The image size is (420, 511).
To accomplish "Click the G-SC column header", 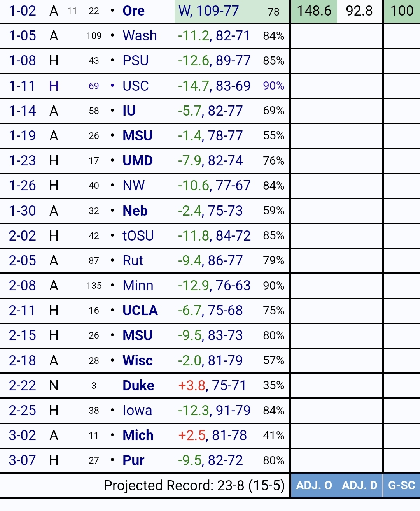I will pyautogui.click(x=402, y=486).
